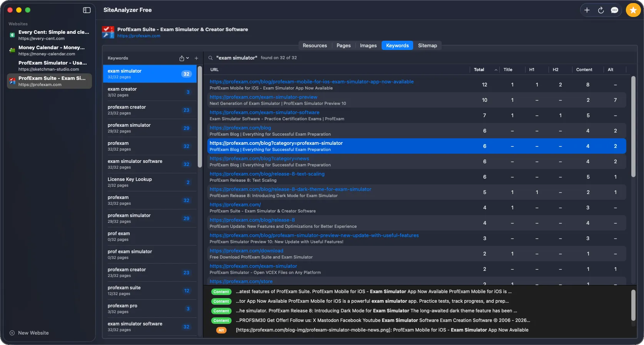
Task: Select the 'prof exam simulator' keyword
Action: pyautogui.click(x=150, y=254)
